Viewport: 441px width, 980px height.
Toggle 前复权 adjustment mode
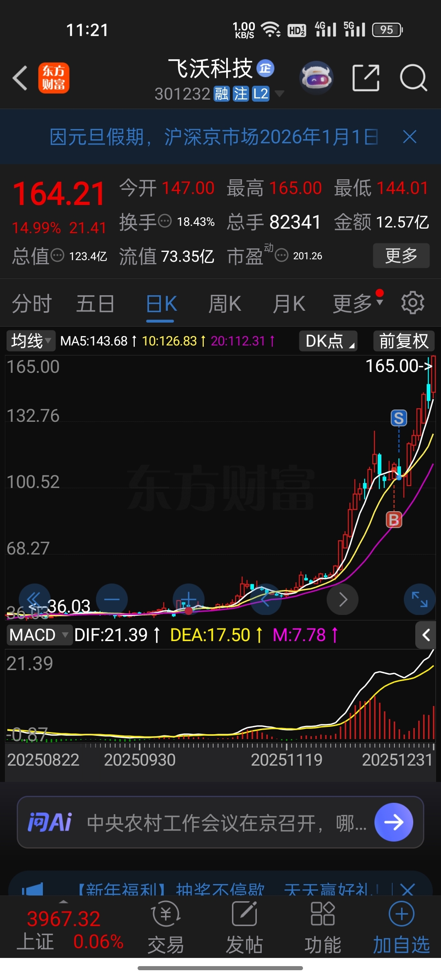coord(404,341)
